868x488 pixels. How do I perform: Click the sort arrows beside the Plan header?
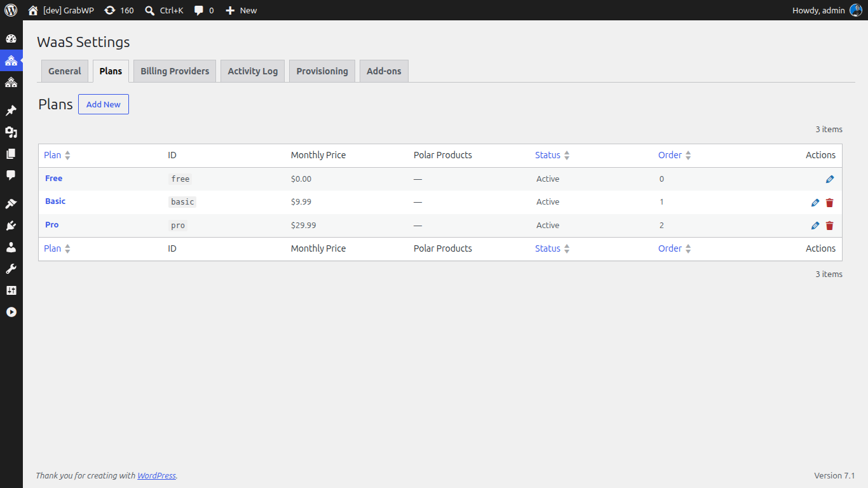pyautogui.click(x=67, y=156)
